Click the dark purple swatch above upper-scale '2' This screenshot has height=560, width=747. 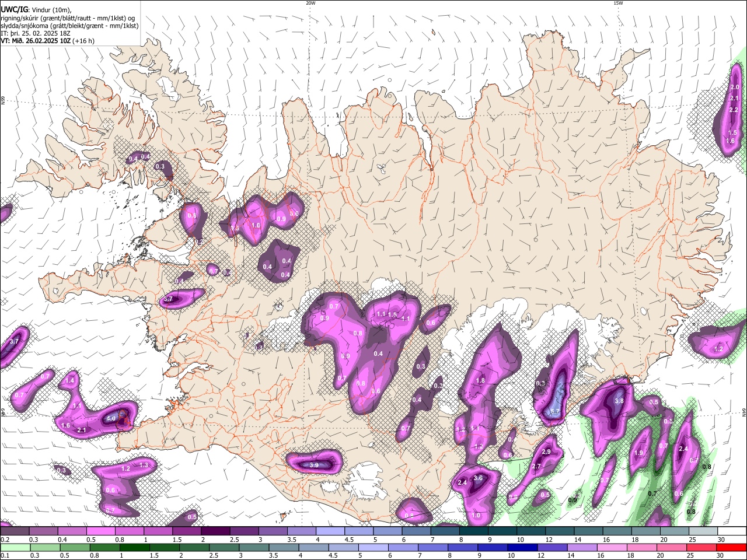click(215, 531)
